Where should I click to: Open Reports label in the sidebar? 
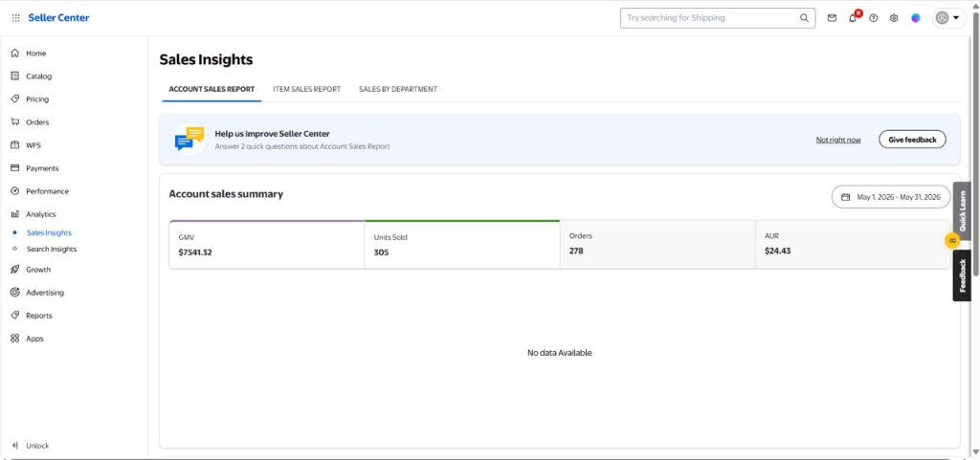tap(39, 316)
